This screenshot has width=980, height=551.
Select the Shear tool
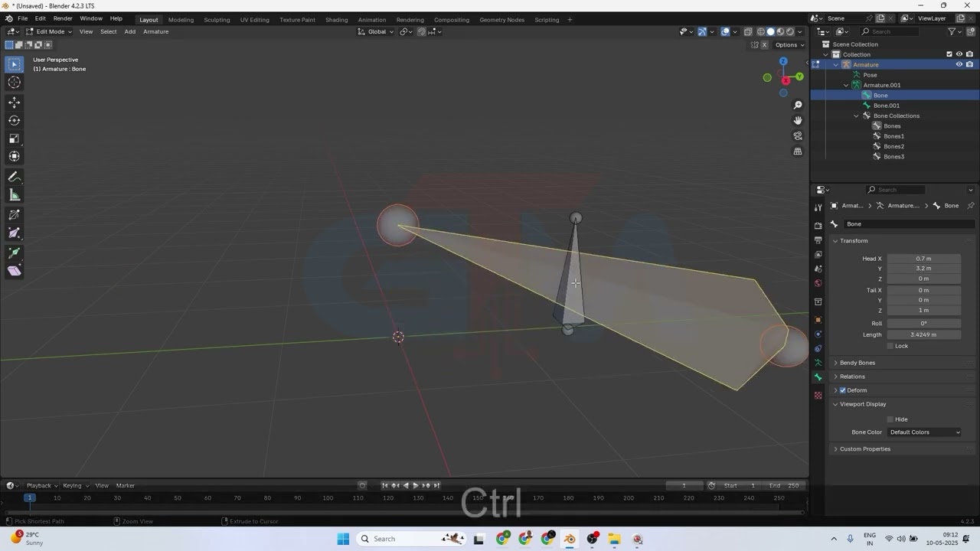14,271
